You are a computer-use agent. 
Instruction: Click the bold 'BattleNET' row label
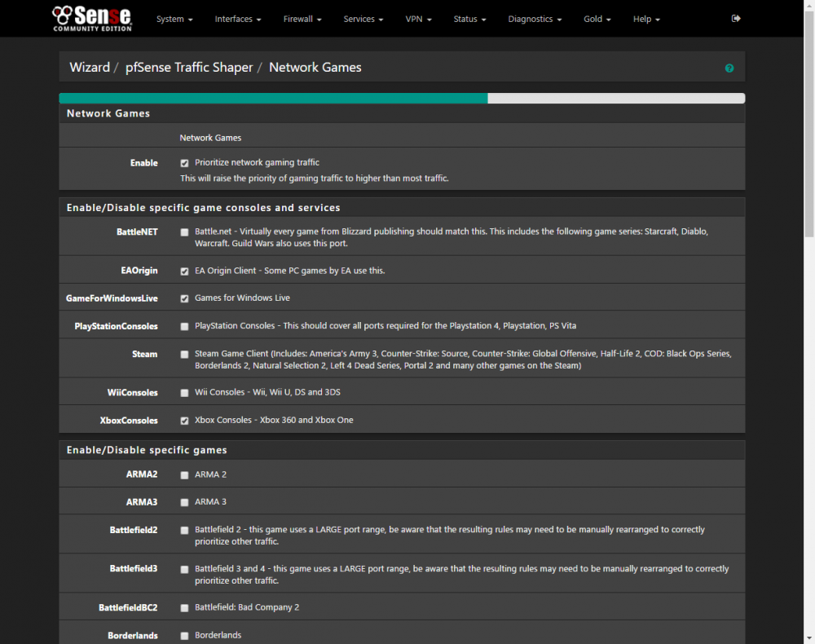[x=137, y=232]
